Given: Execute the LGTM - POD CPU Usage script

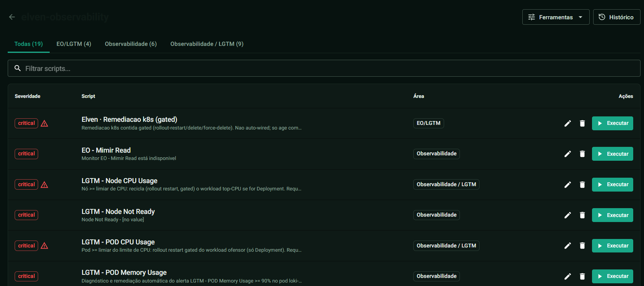Looking at the screenshot, I should [x=612, y=246].
